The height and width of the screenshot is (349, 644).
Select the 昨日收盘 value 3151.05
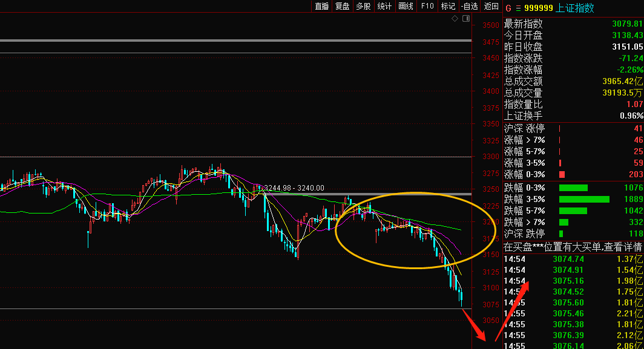pos(628,47)
